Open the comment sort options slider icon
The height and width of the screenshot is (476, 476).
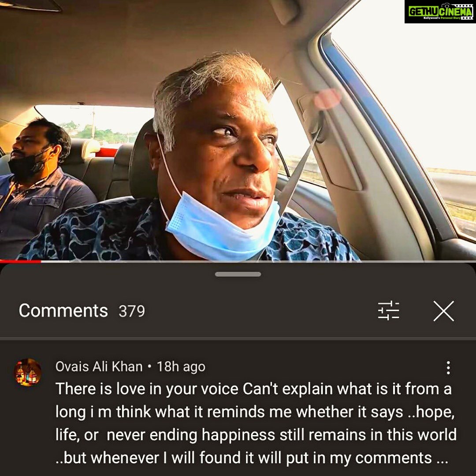tap(388, 311)
